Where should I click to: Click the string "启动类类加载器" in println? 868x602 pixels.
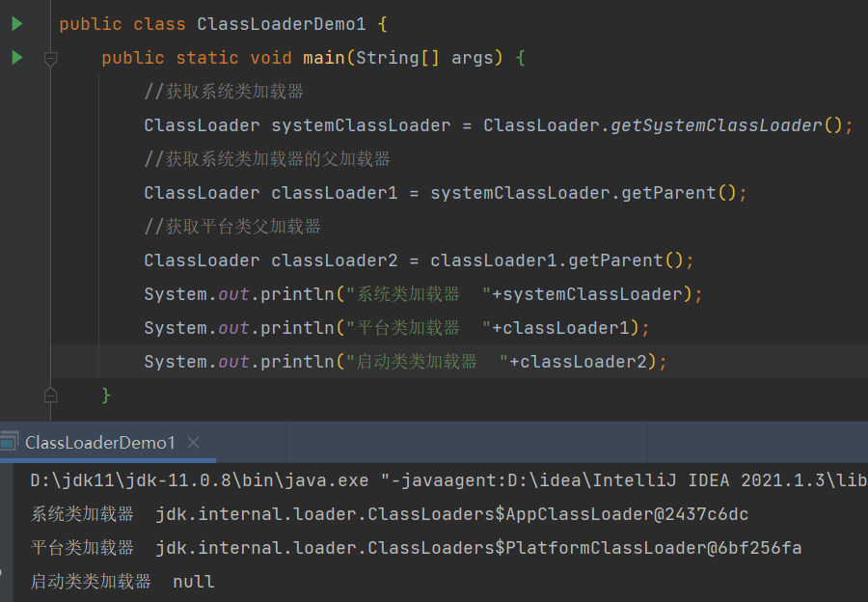click(427, 362)
